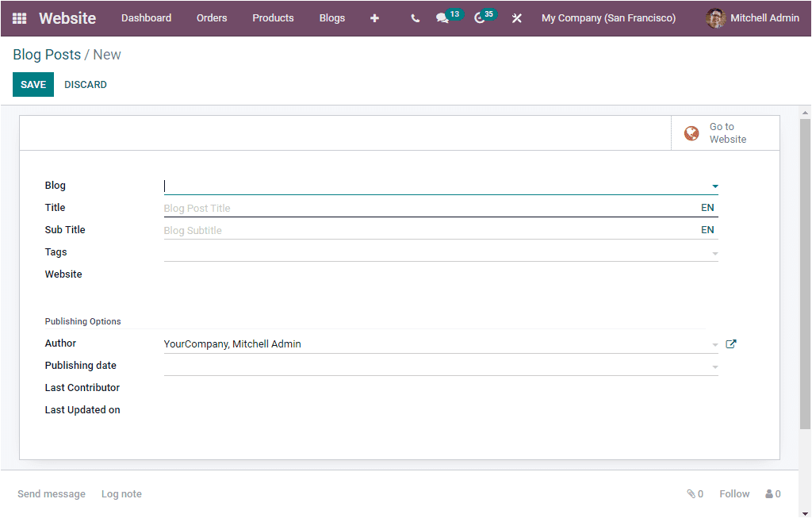Toggle Sub Title language with EN indicator

(707, 229)
